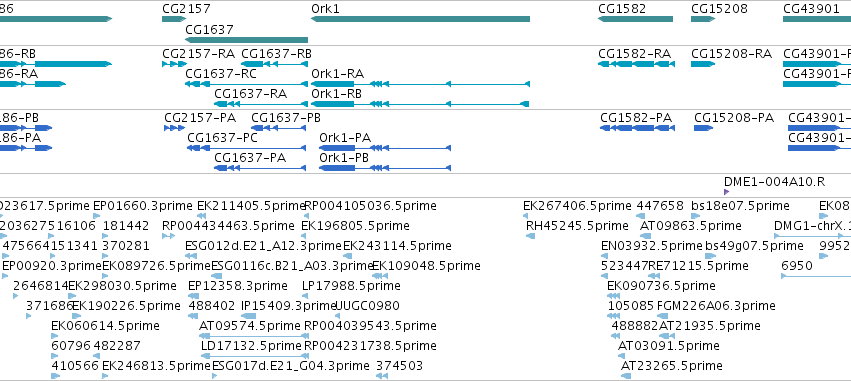Click the CG15208 gene glyph
Viewport: 851px width, 381px height.
click(703, 19)
